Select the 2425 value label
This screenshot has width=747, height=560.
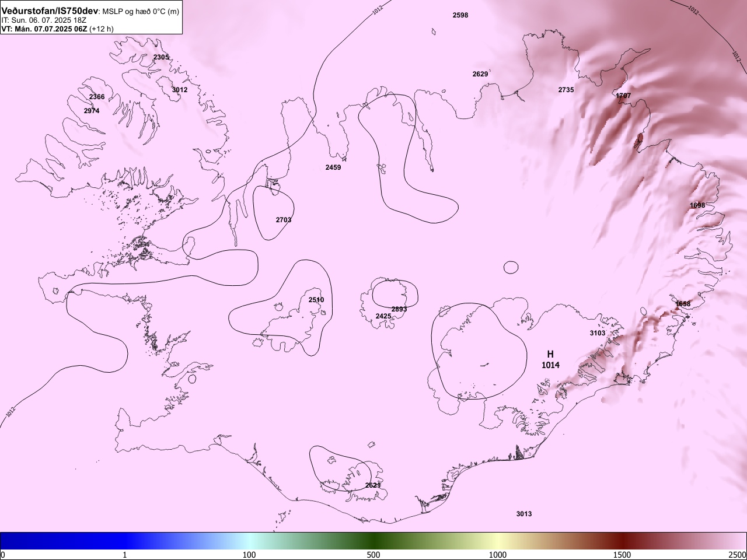point(383,316)
